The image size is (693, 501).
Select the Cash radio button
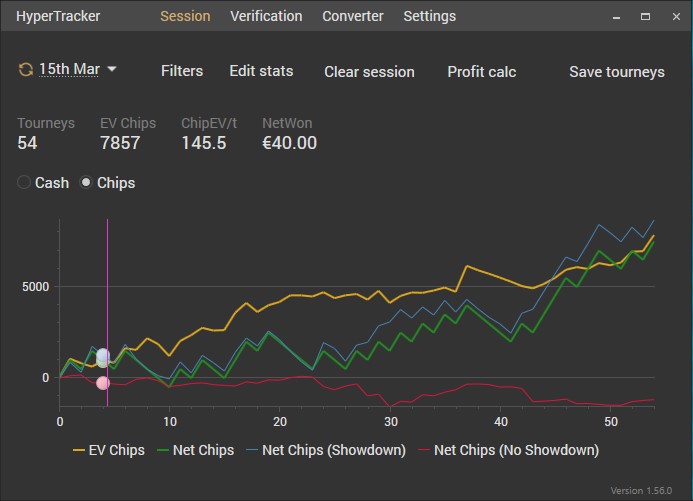(25, 183)
